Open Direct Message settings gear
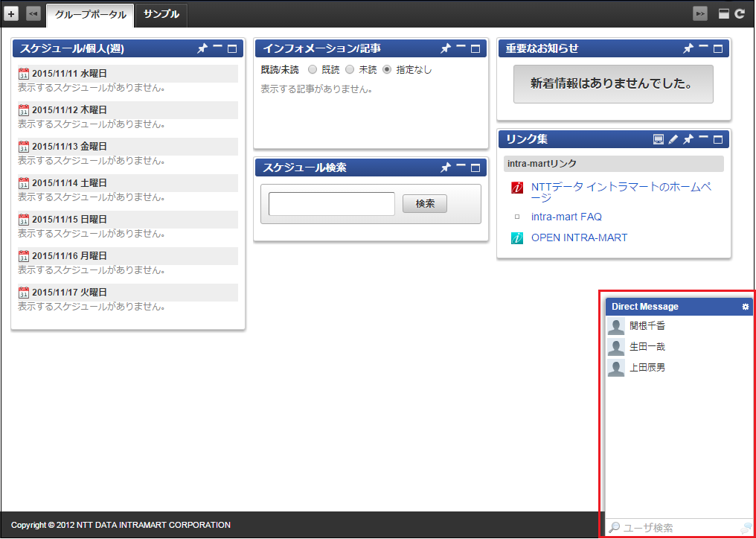 (x=746, y=307)
